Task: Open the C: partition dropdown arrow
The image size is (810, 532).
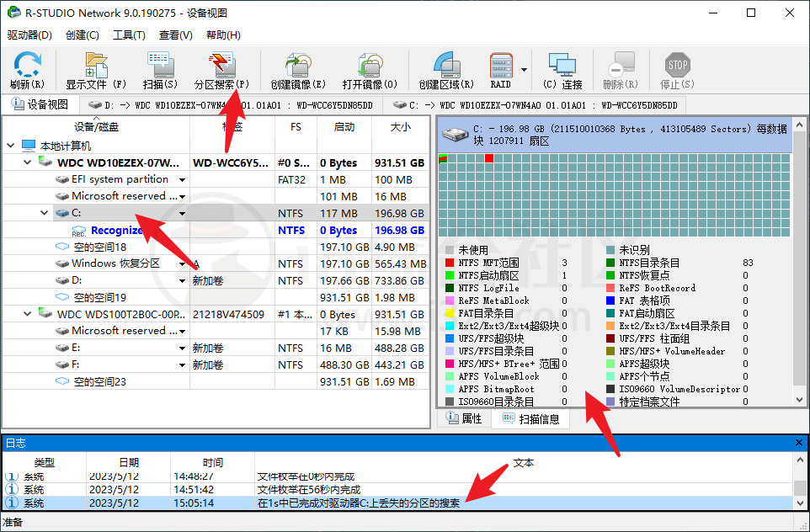Action: (183, 213)
